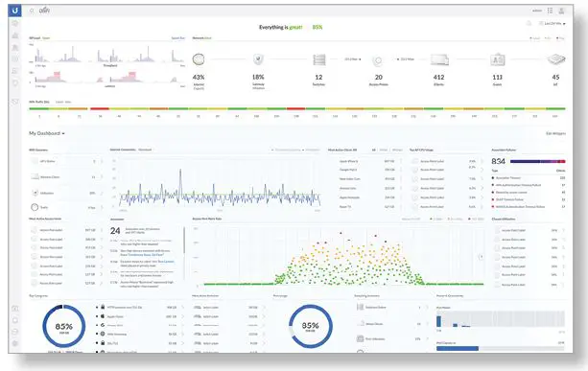
Task: Click the Apple logo icon in Top Categories
Action: [x=103, y=316]
